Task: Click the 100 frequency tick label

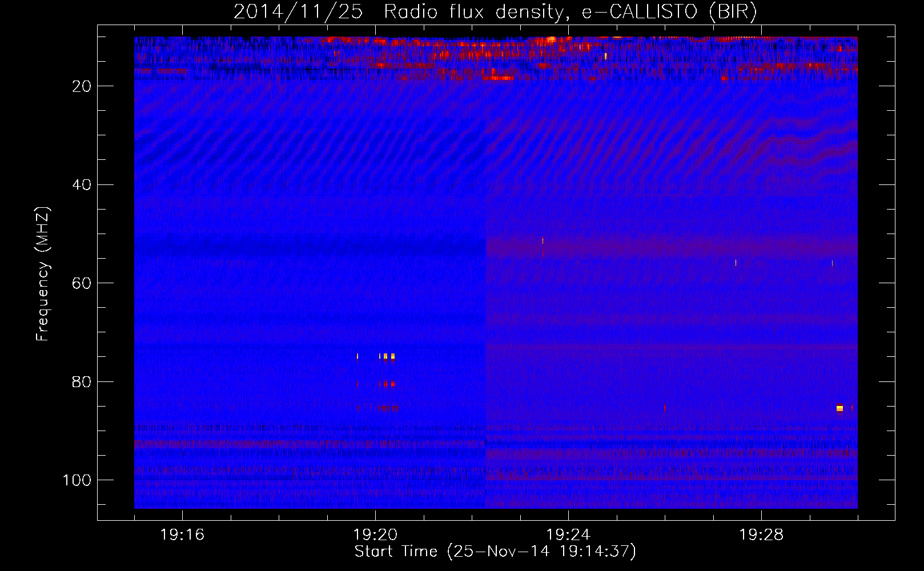Action: [x=77, y=480]
